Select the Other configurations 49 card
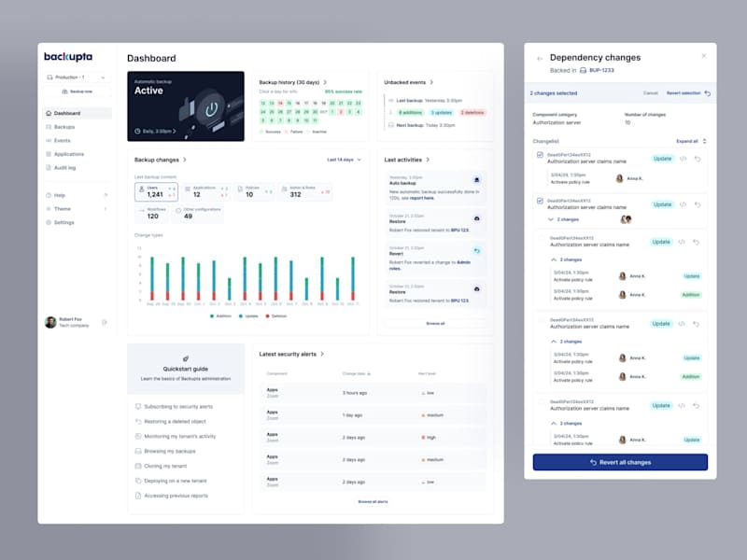The width and height of the screenshot is (747, 560). click(x=197, y=214)
